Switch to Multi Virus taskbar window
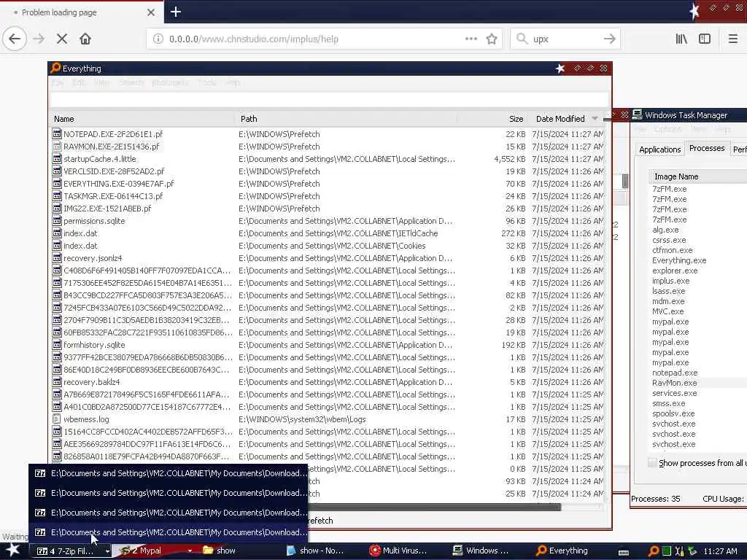Screen dimensions: 747x560 (398, 551)
